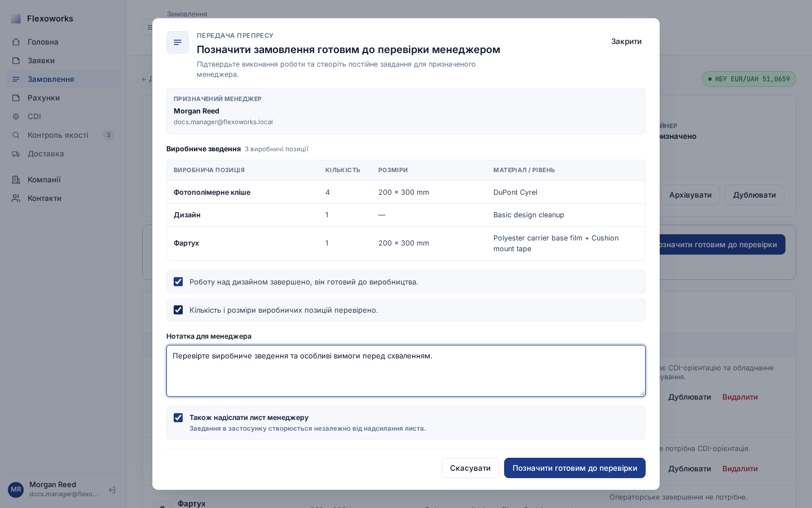Viewport: 812px width, 508px height.
Task: Click the Polyester carrier base film cell
Action: coord(556,243)
